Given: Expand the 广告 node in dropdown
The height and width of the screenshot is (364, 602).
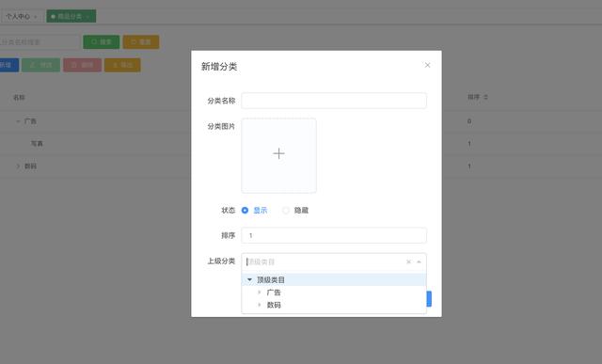Looking at the screenshot, I should 260,293.
